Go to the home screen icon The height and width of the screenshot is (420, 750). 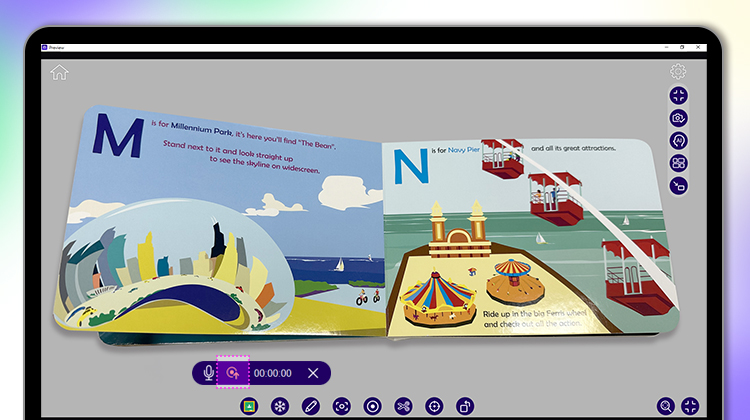coord(59,73)
